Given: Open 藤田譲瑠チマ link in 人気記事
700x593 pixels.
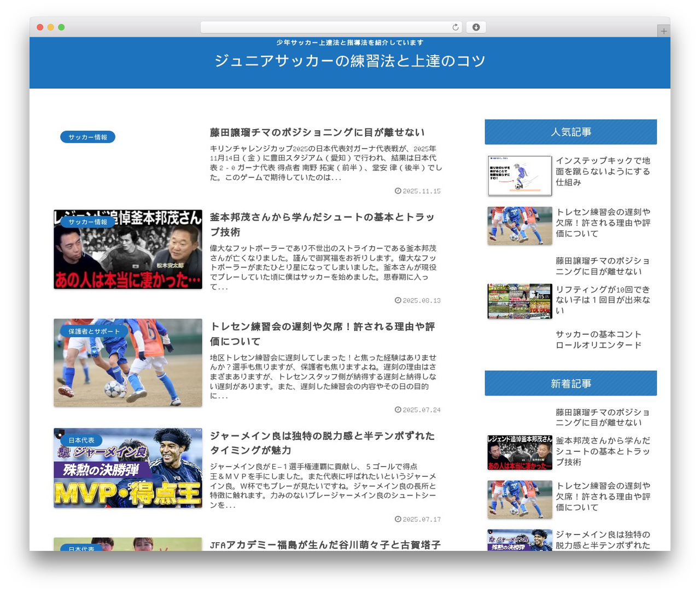Looking at the screenshot, I should (x=603, y=266).
